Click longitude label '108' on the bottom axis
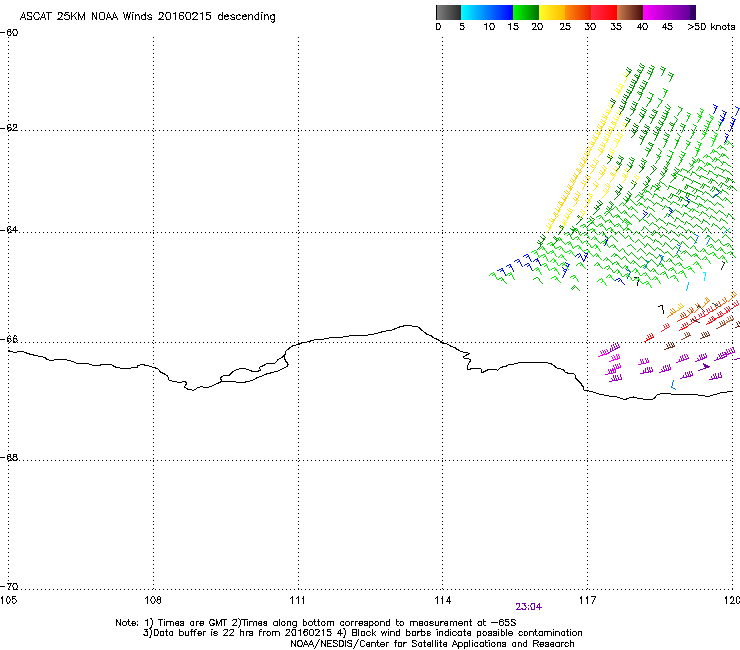Screen dimensions: 740x650 point(153,600)
